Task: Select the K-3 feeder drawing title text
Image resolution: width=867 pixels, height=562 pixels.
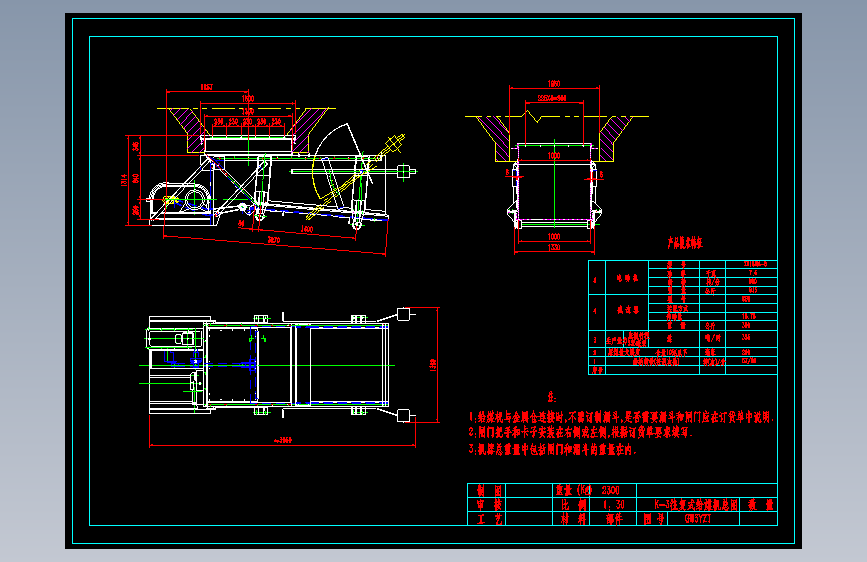Action: click(696, 504)
